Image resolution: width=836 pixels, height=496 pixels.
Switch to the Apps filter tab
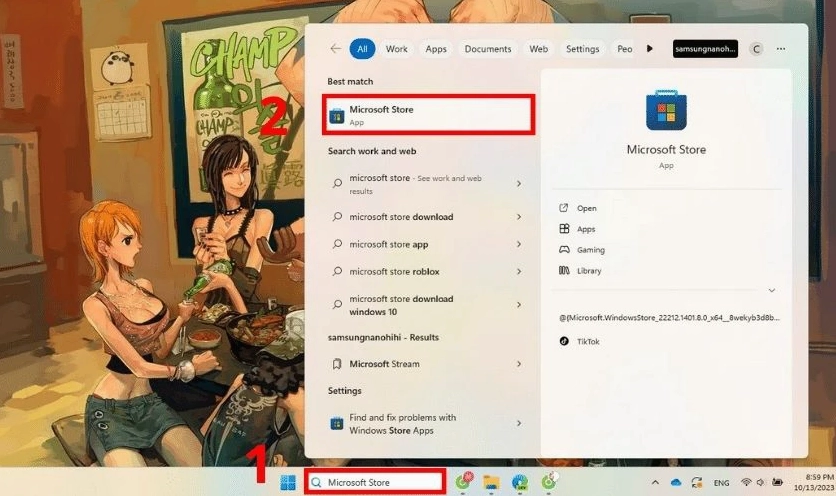(436, 49)
